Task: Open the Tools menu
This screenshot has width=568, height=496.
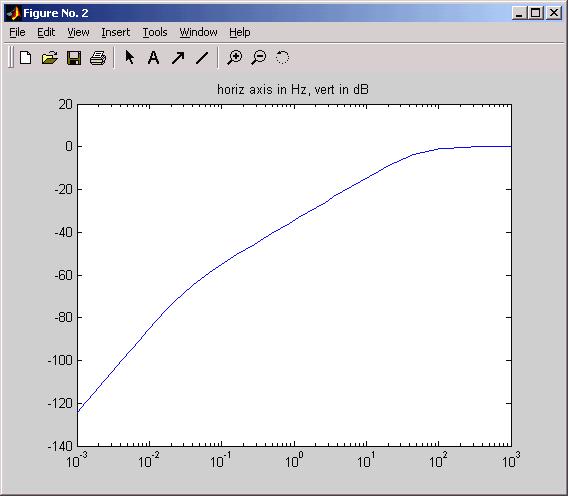Action: (155, 32)
